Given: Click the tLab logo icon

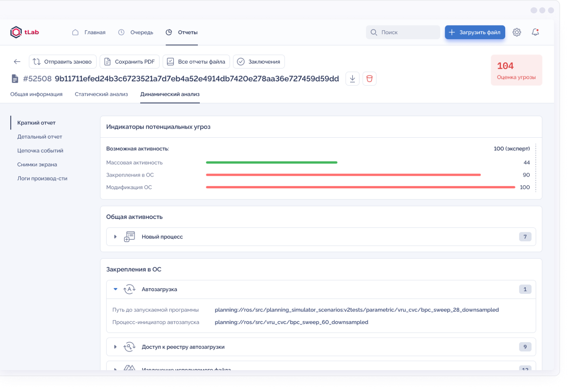Looking at the screenshot, I should pyautogui.click(x=16, y=32).
